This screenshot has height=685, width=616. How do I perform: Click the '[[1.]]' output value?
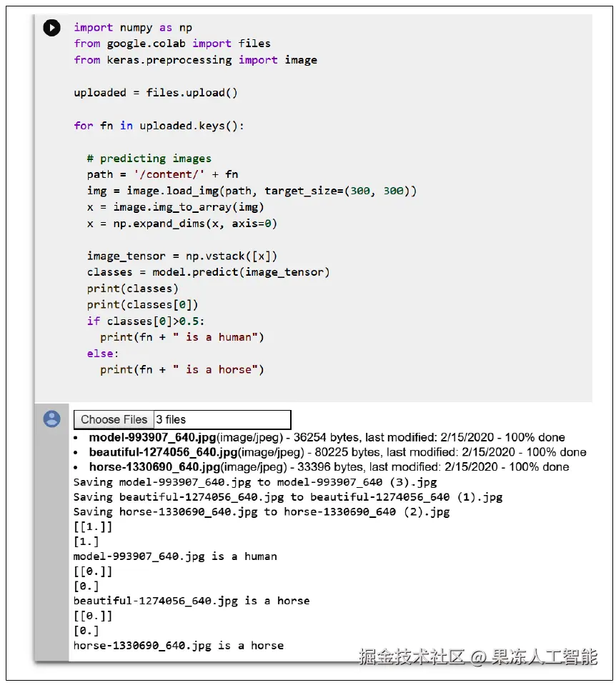93,527
